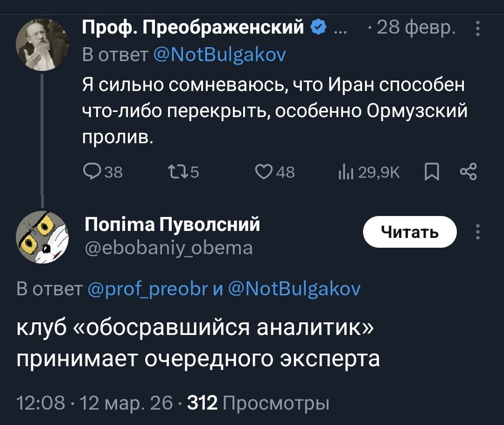
Task: Click the blue verified badge next to Проф. Преображенский
Action: coord(318,28)
